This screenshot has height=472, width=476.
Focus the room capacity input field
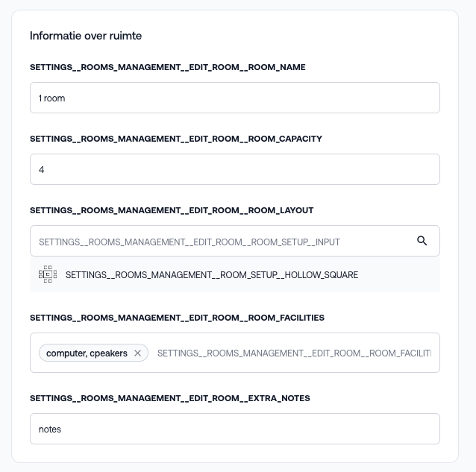coord(234,169)
